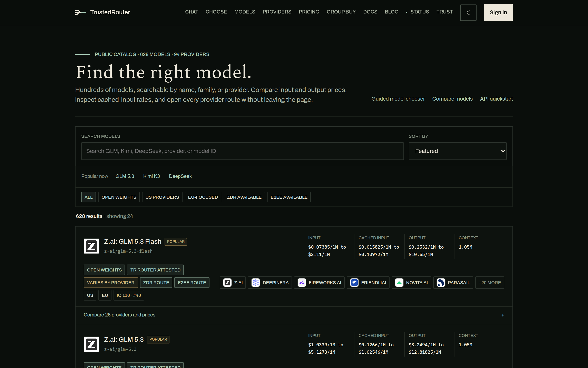Toggle the ZDR AVAILABLE filter
The width and height of the screenshot is (588, 368).
tap(244, 197)
